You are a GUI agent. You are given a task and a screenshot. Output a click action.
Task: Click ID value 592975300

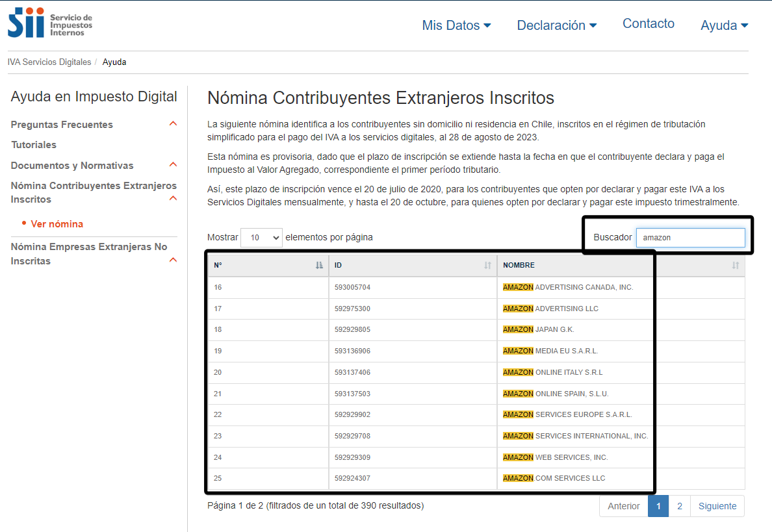coord(352,309)
